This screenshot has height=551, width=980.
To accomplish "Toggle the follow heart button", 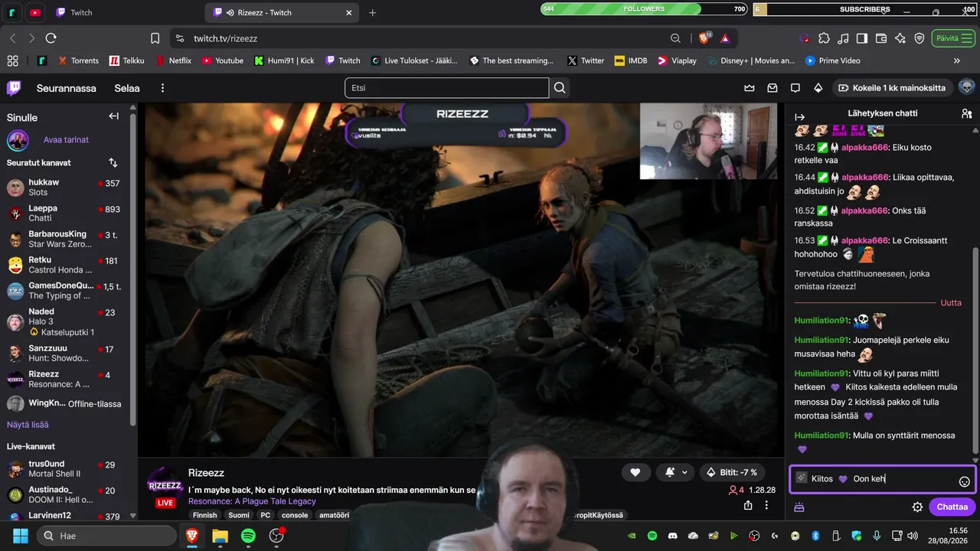I will (x=635, y=472).
